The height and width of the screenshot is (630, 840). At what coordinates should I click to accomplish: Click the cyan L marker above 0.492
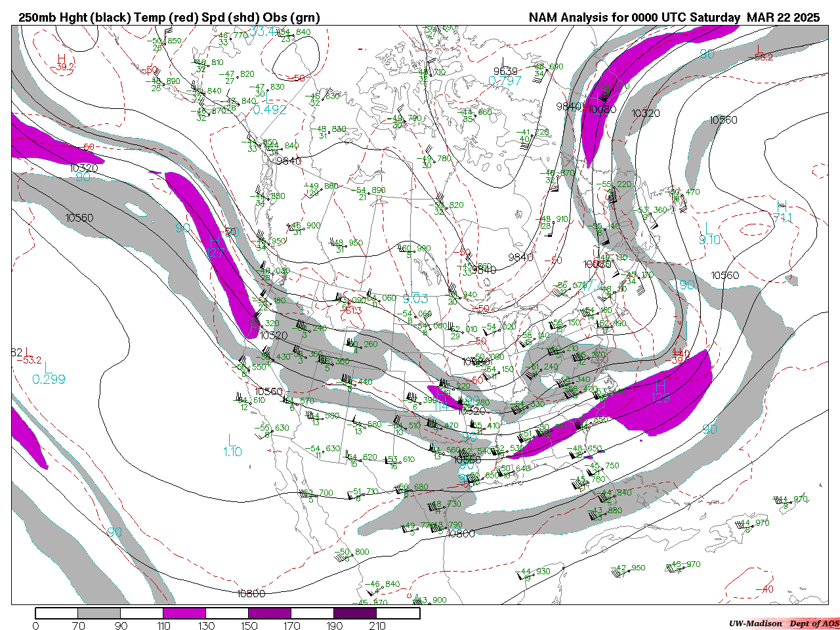point(268,97)
